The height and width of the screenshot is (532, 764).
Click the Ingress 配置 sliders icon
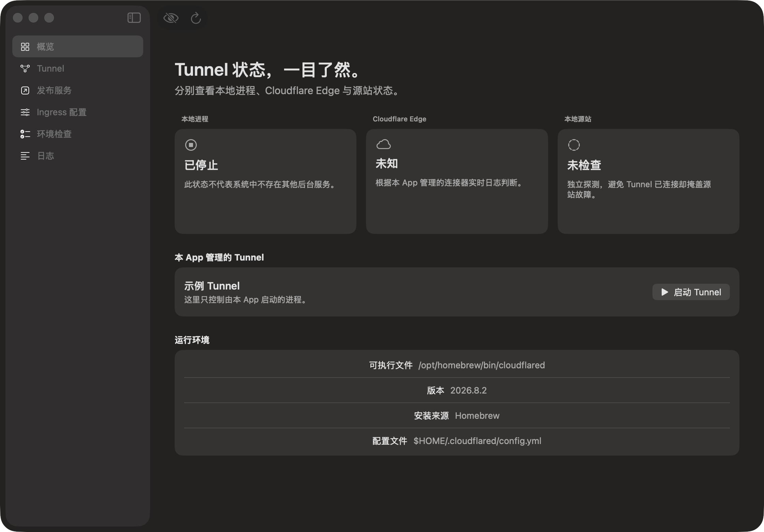click(25, 112)
